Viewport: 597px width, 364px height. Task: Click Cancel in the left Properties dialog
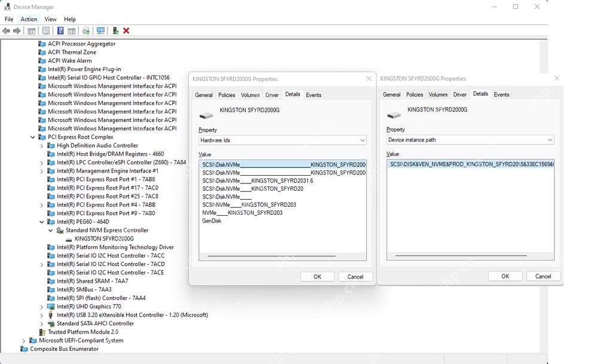(x=355, y=277)
